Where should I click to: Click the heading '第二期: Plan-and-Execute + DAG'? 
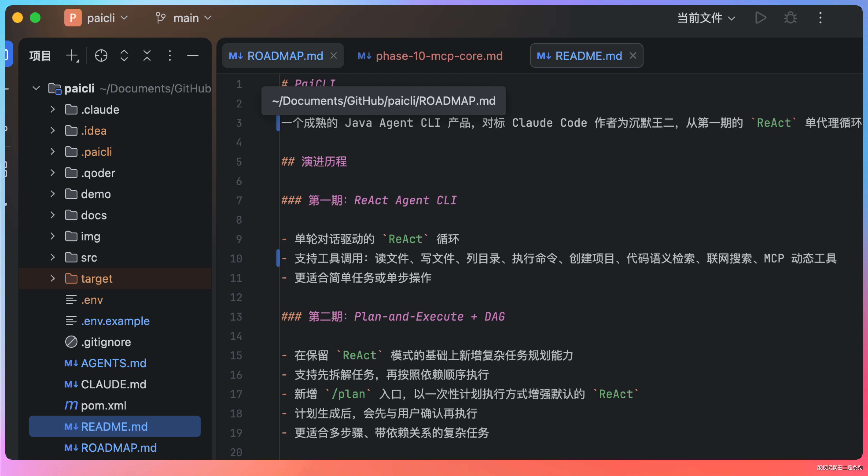pos(407,317)
